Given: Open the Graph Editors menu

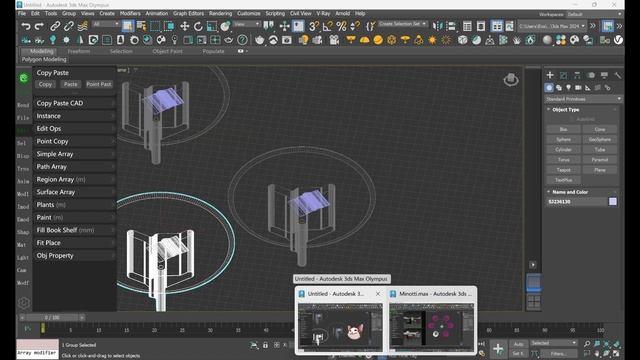Looking at the screenshot, I should click(x=188, y=13).
